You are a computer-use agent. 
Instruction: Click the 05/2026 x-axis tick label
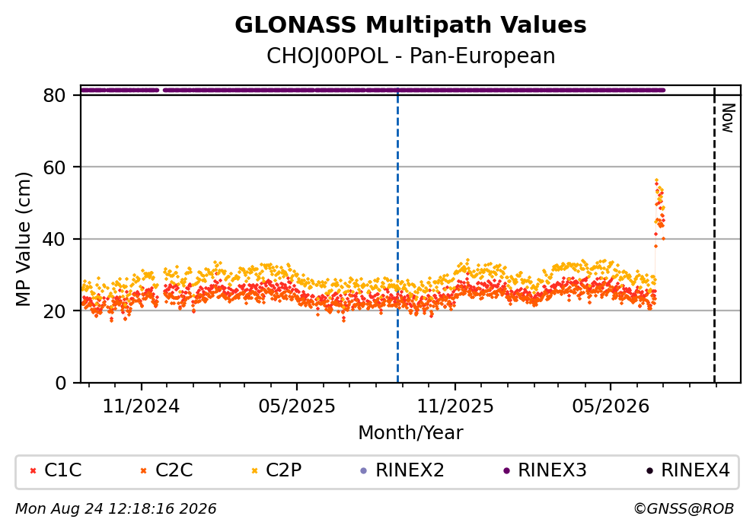point(611,406)
